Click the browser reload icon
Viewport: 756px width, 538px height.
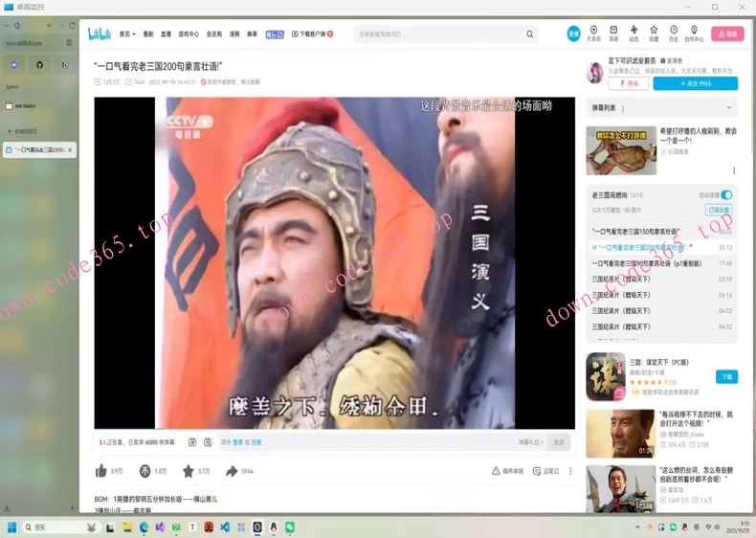pos(72,25)
